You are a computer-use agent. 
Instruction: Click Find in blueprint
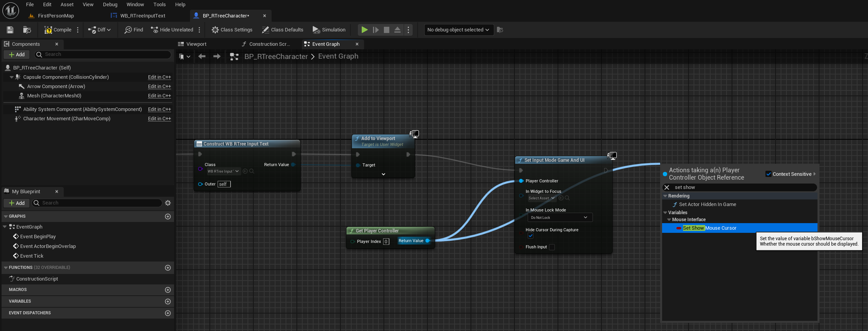click(x=134, y=30)
